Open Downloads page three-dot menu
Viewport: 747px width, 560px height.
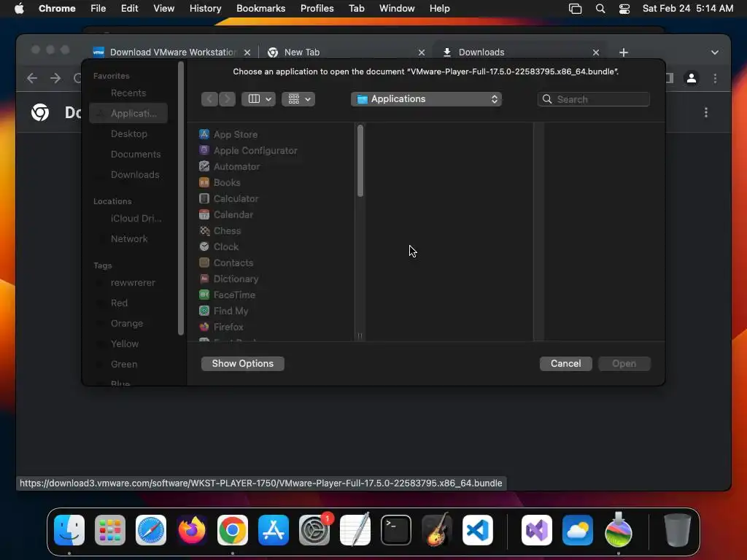(706, 112)
